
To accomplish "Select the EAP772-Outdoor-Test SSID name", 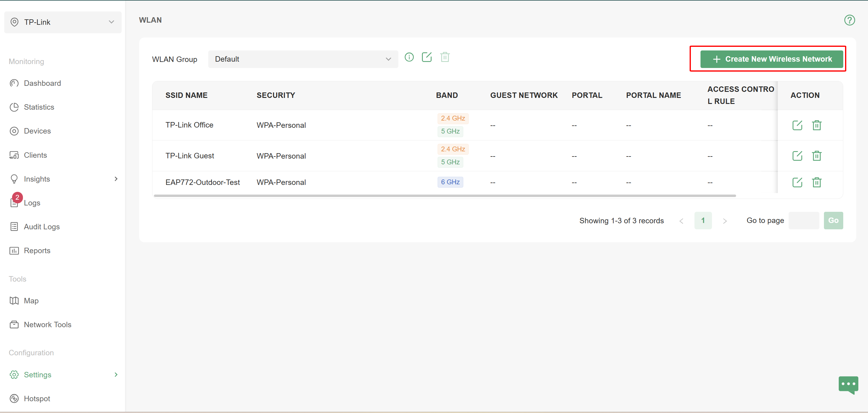I will (x=203, y=182).
